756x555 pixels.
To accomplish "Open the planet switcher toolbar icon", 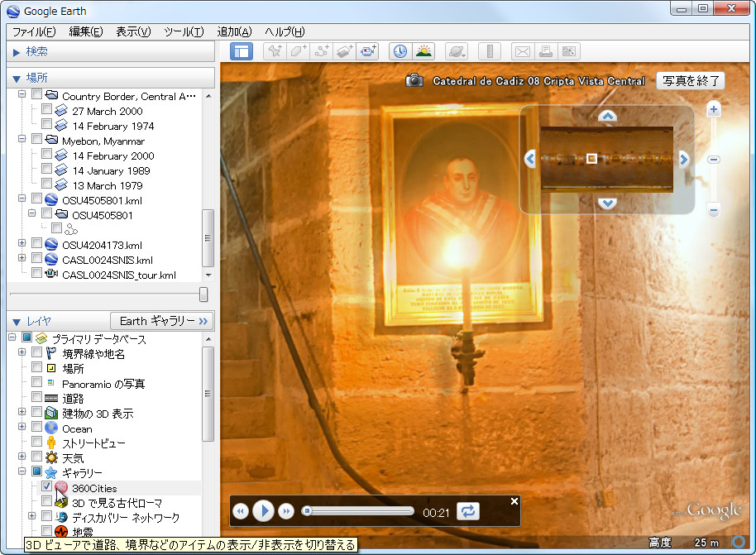I will coord(456,51).
